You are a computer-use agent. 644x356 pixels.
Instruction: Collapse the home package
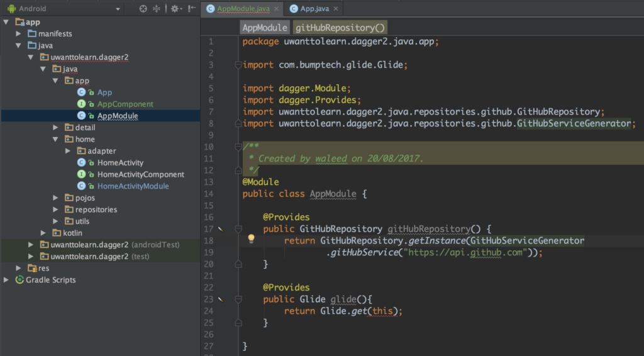click(55, 139)
